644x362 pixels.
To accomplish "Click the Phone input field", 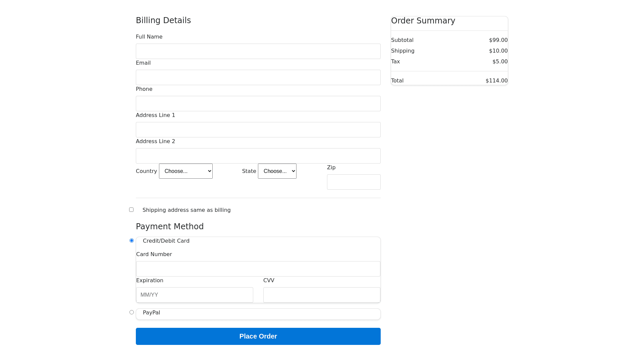I will pyautogui.click(x=258, y=104).
